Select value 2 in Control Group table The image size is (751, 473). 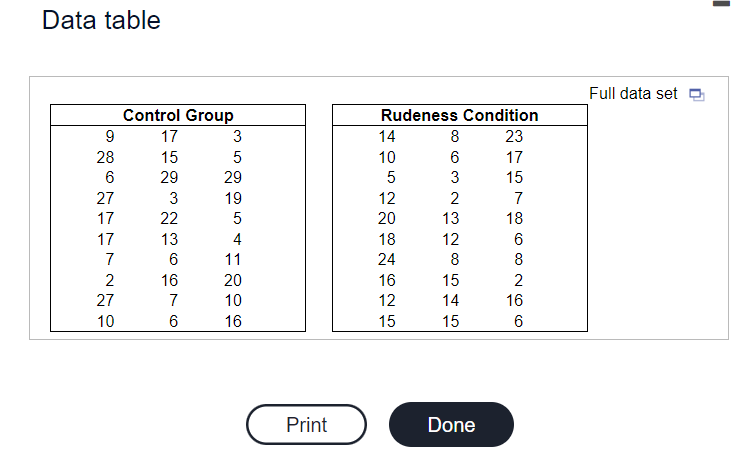110,280
